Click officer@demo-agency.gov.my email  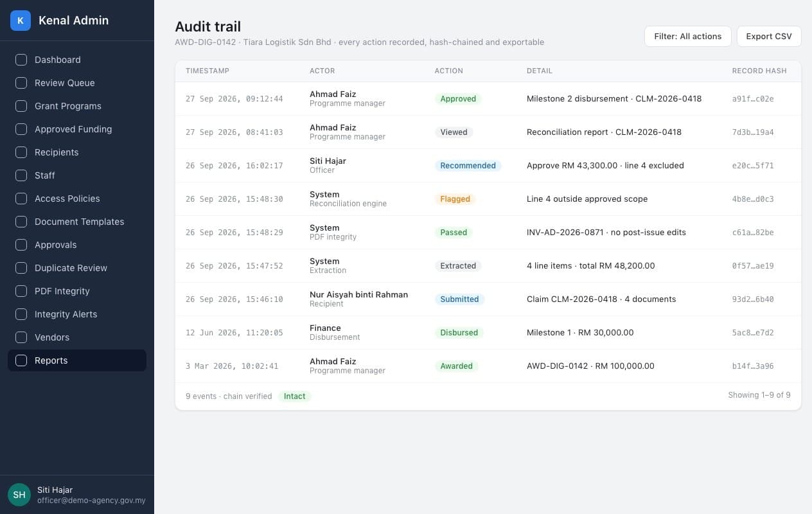[x=91, y=501]
